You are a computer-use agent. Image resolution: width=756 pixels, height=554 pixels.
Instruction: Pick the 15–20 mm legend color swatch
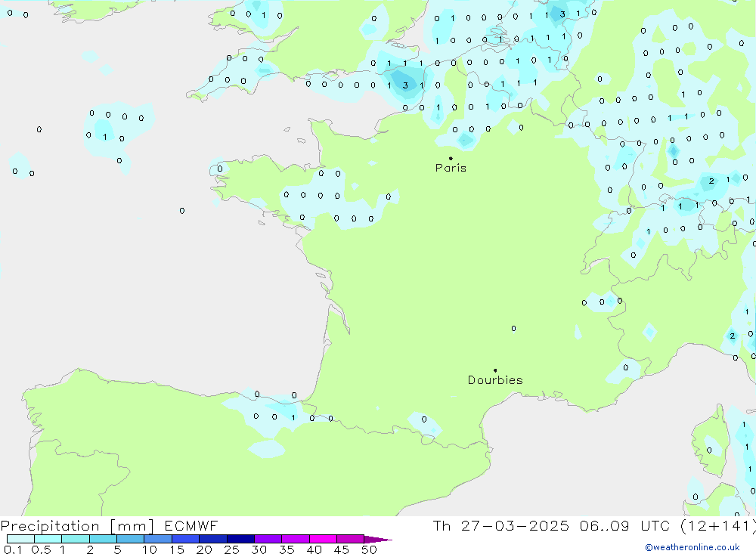click(186, 539)
